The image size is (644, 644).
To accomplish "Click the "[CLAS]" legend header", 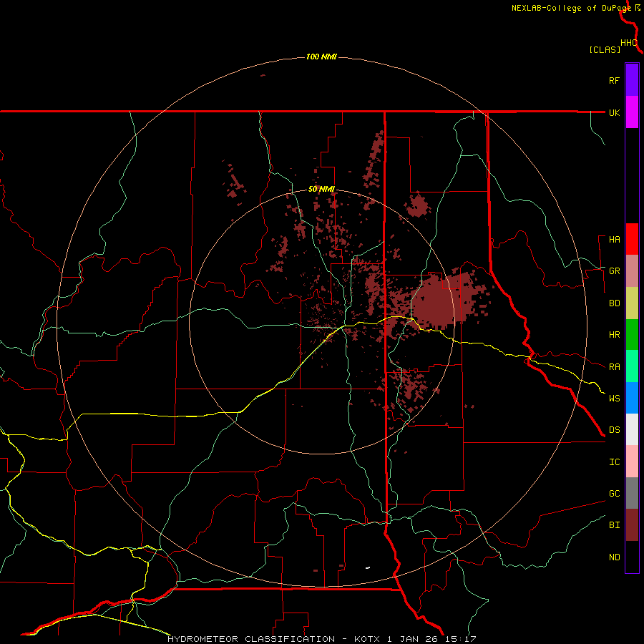I will click(x=605, y=50).
